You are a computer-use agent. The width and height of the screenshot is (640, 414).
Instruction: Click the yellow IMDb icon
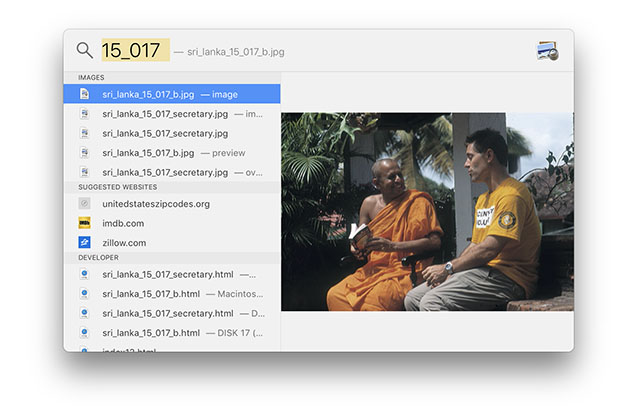click(84, 223)
